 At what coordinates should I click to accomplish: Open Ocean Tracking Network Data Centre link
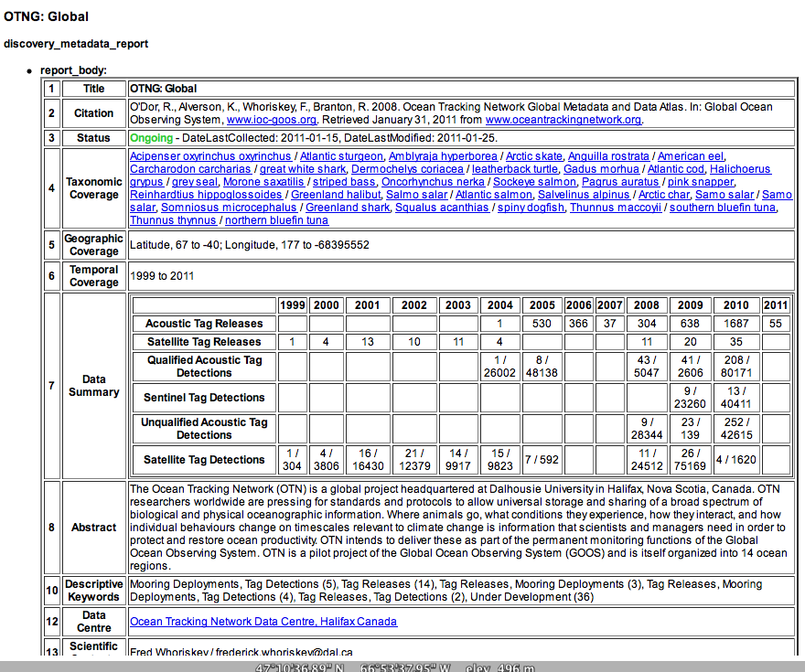click(263, 622)
